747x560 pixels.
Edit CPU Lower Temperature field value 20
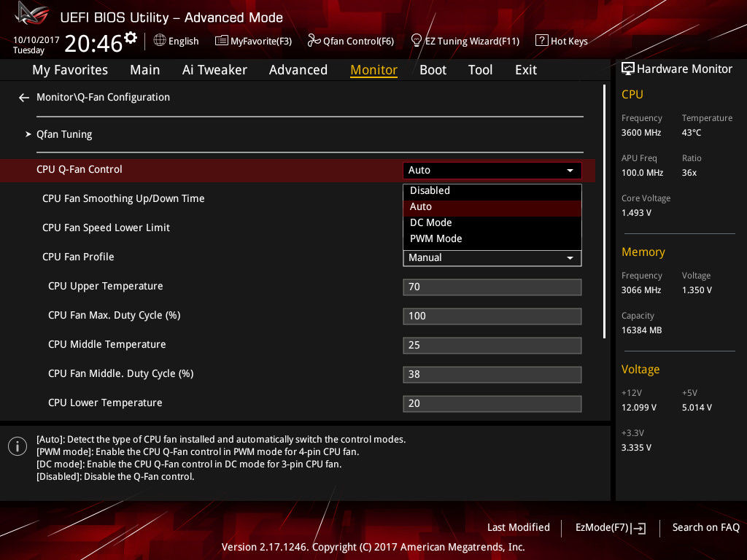(492, 404)
